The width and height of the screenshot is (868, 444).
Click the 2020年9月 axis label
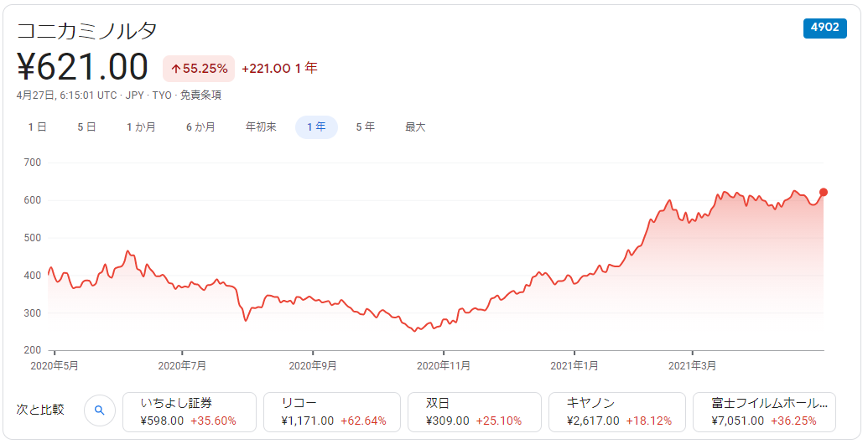(313, 366)
